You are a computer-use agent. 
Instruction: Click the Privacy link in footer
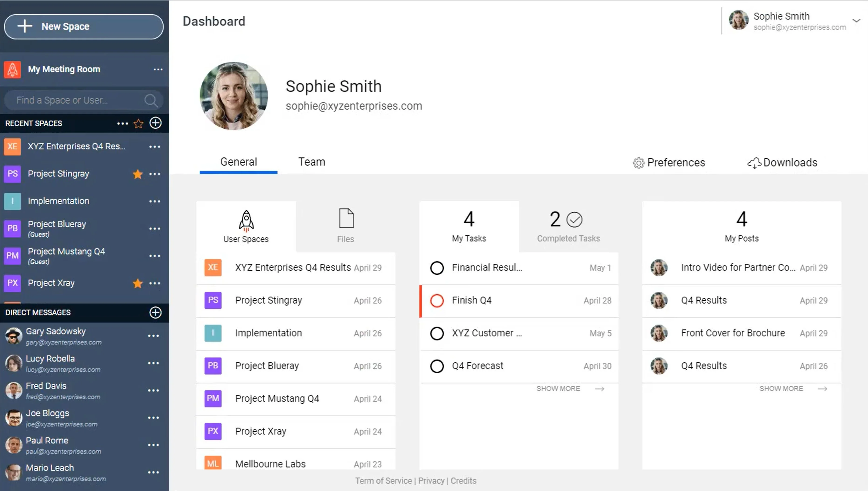click(431, 480)
